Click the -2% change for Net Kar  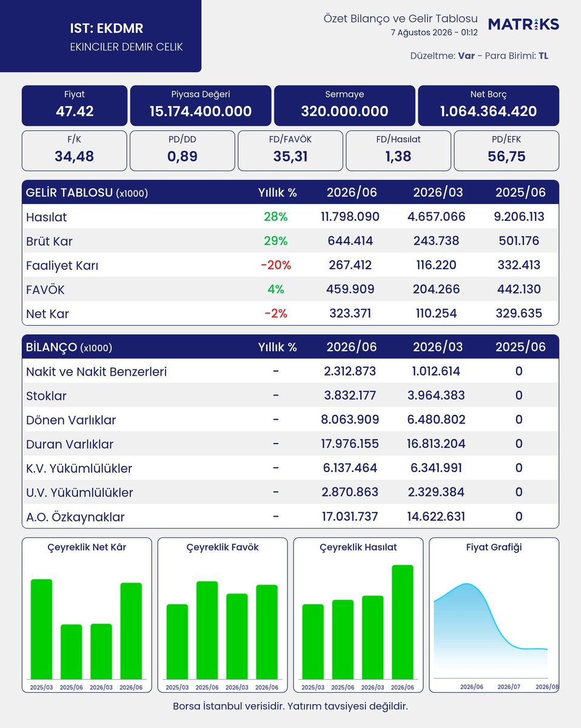(x=276, y=314)
